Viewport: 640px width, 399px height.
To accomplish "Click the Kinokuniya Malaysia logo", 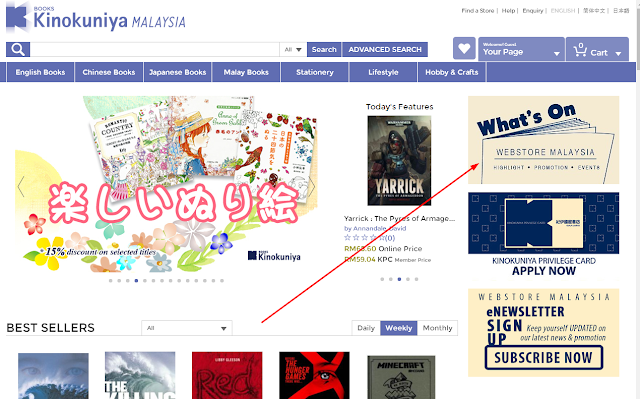I will [x=96, y=18].
